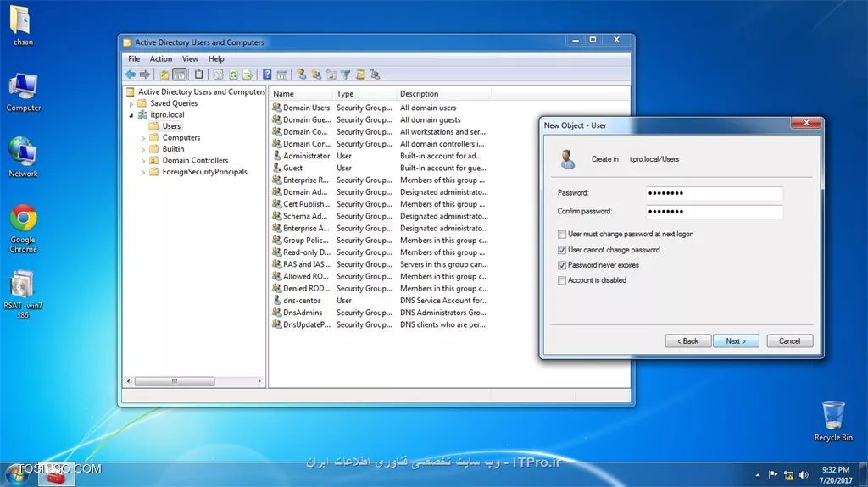Sort list by Name column header
Screen dimensions: 868x487
tap(301, 93)
